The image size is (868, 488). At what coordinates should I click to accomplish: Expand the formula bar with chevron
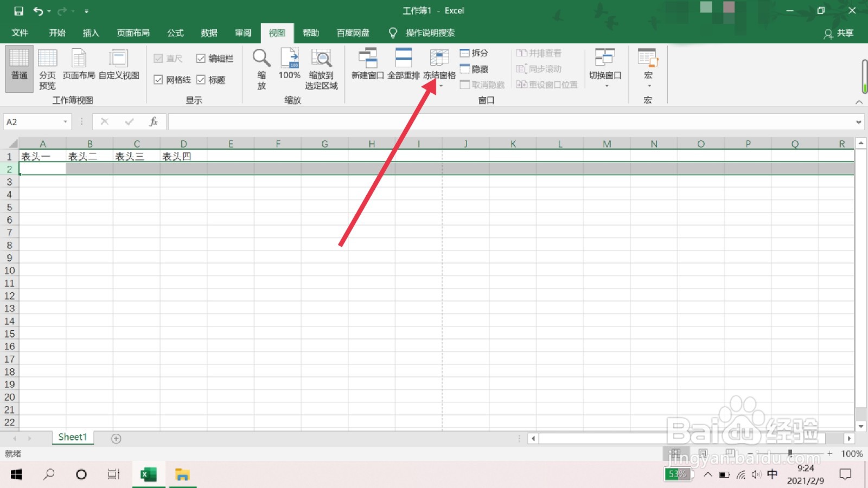point(859,122)
